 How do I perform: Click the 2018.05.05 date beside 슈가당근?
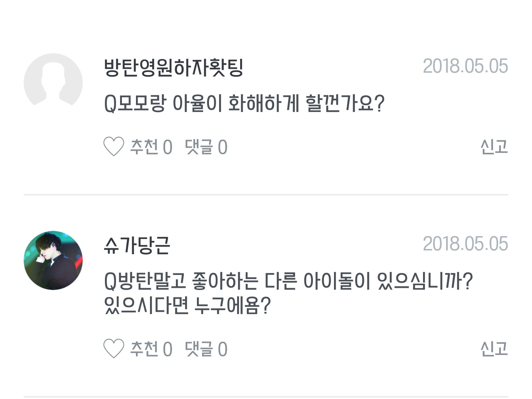coord(465,244)
